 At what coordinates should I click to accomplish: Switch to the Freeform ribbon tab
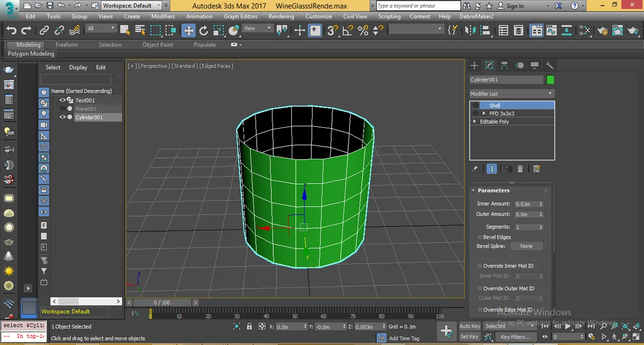(x=67, y=45)
